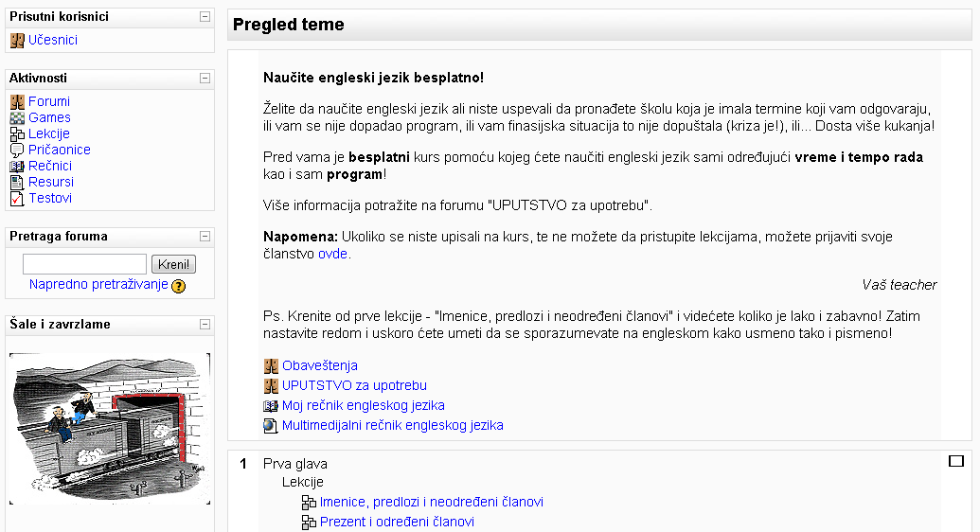Click the train tunnel cartoon image
The width and height of the screenshot is (980, 532).
(110, 429)
